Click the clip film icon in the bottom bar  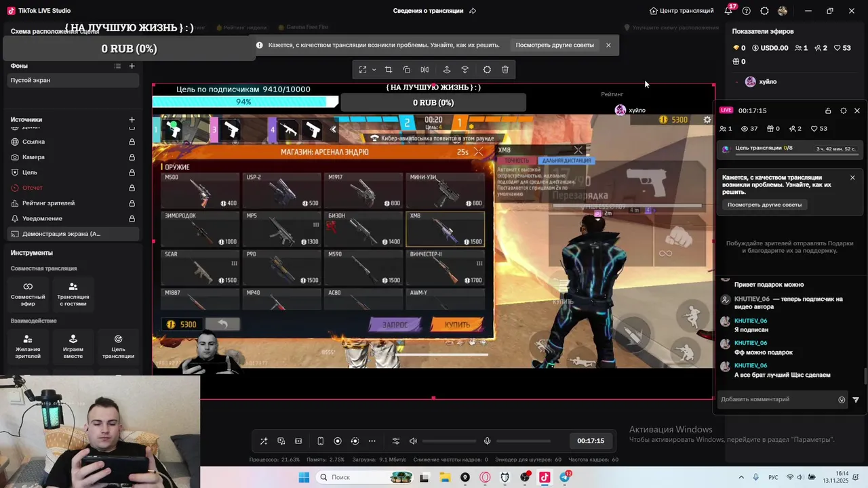click(x=298, y=441)
